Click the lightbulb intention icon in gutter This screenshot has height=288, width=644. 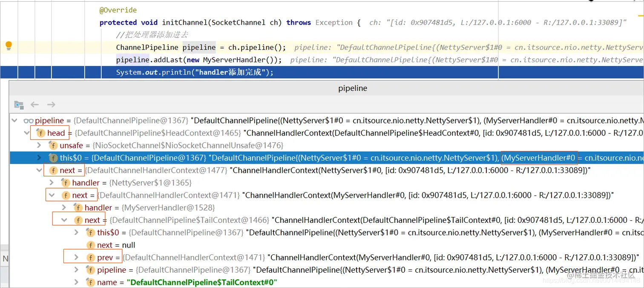click(x=9, y=46)
